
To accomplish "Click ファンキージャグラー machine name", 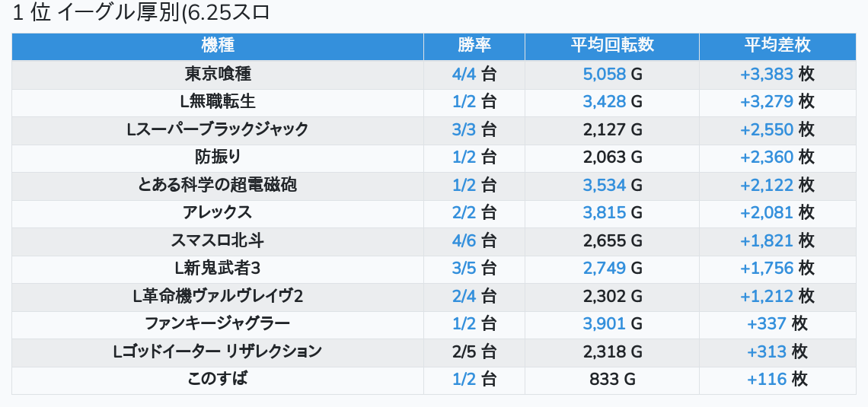I will 218,323.
